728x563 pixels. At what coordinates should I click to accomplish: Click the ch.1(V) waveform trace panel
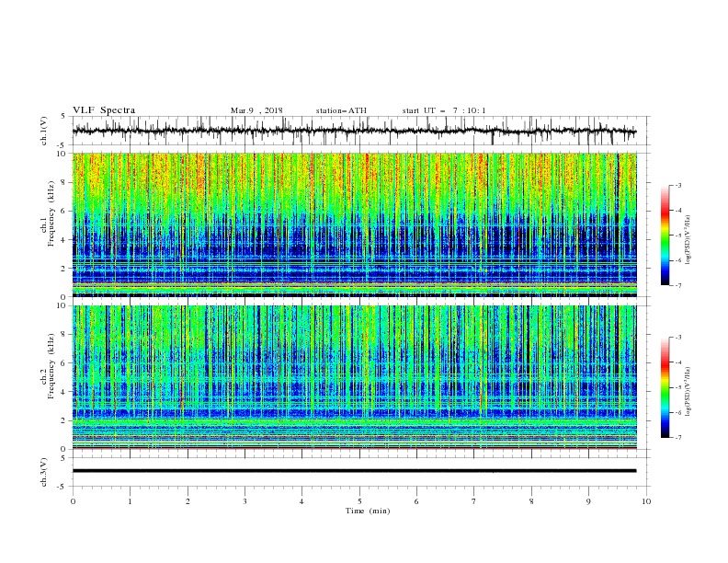[361, 131]
